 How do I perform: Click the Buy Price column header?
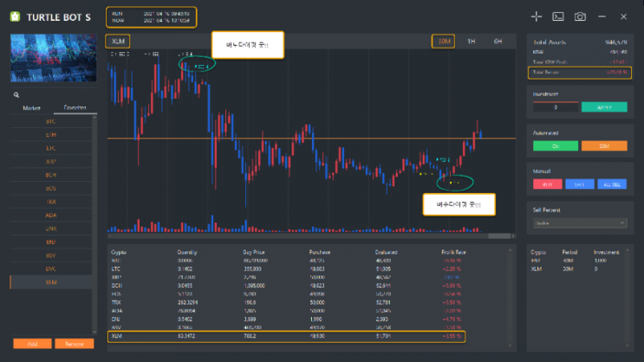254,252
